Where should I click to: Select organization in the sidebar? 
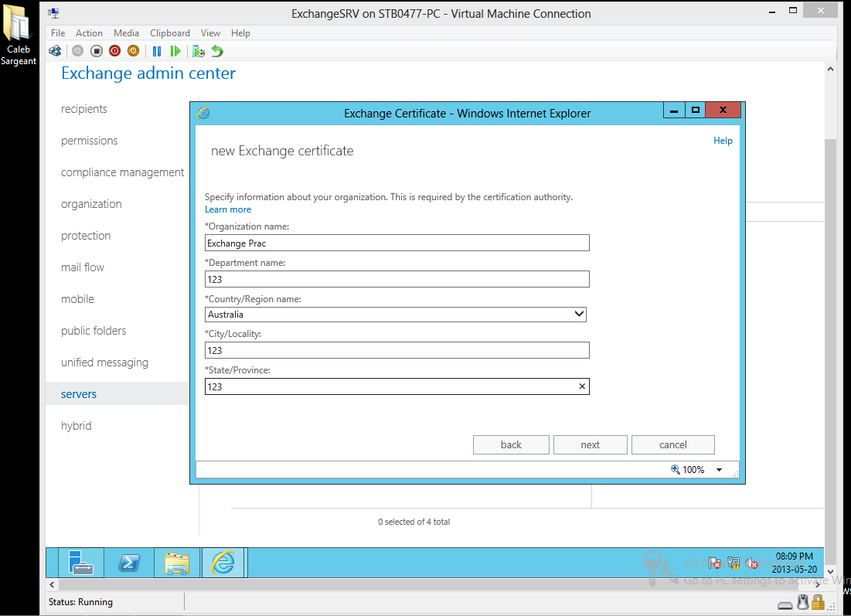(x=91, y=205)
